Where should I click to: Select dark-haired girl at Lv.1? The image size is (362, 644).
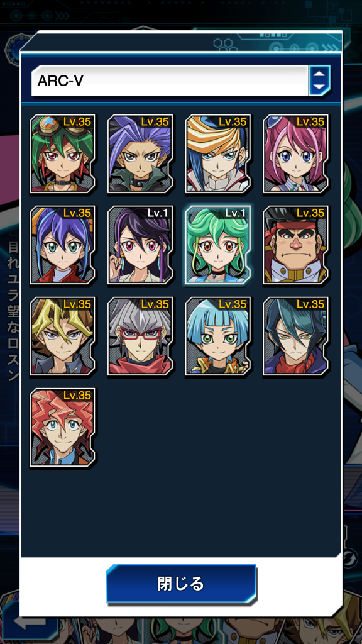141,245
